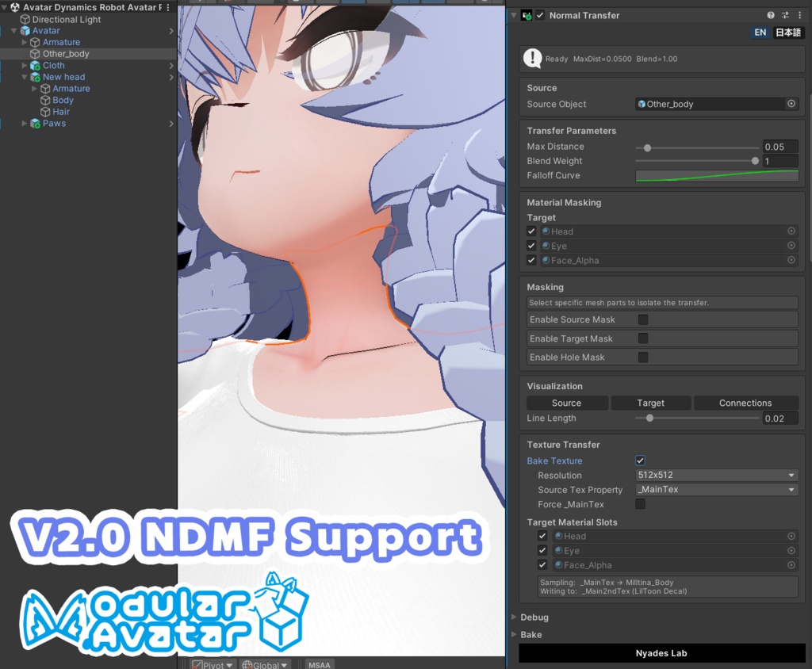Enable Hole Mask checkbox
Image resolution: width=812 pixels, height=669 pixels.
click(x=643, y=357)
